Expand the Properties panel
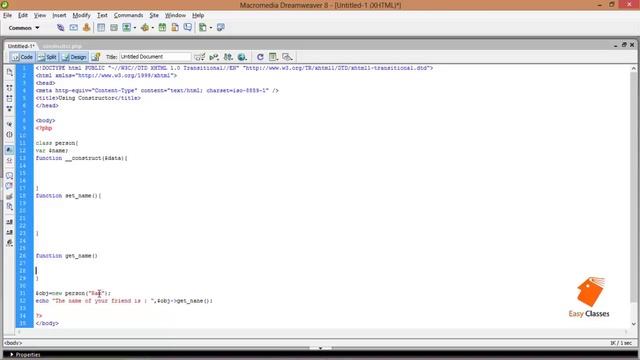This screenshot has height=360, width=640. tap(12, 355)
